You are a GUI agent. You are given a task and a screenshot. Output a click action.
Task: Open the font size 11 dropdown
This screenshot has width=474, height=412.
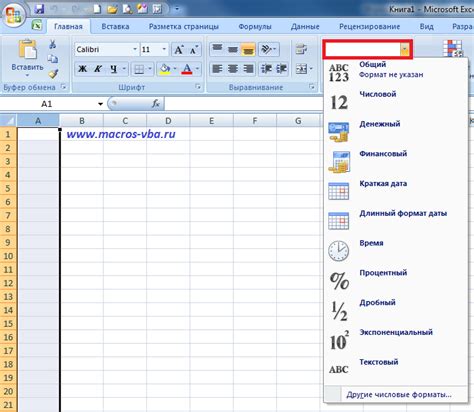tap(164, 49)
